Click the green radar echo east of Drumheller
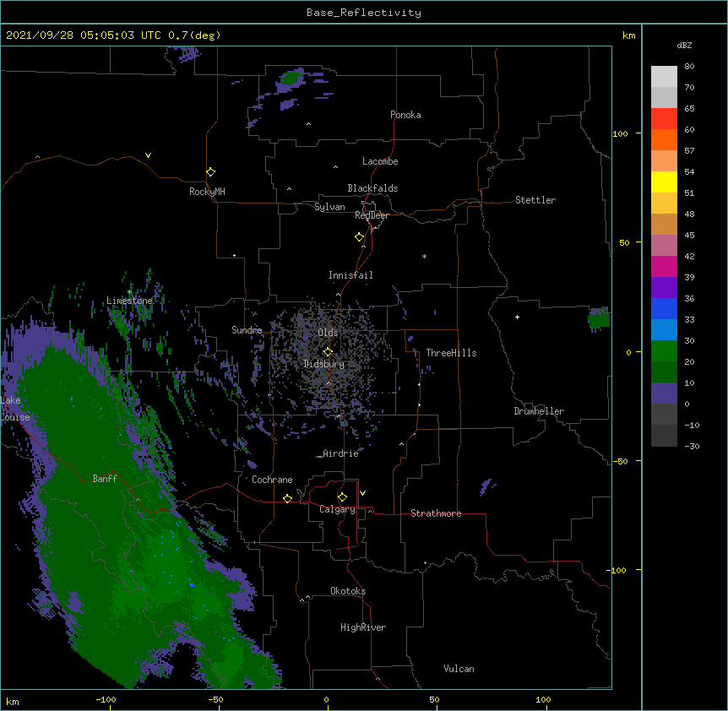The image size is (728, 711). [x=599, y=319]
